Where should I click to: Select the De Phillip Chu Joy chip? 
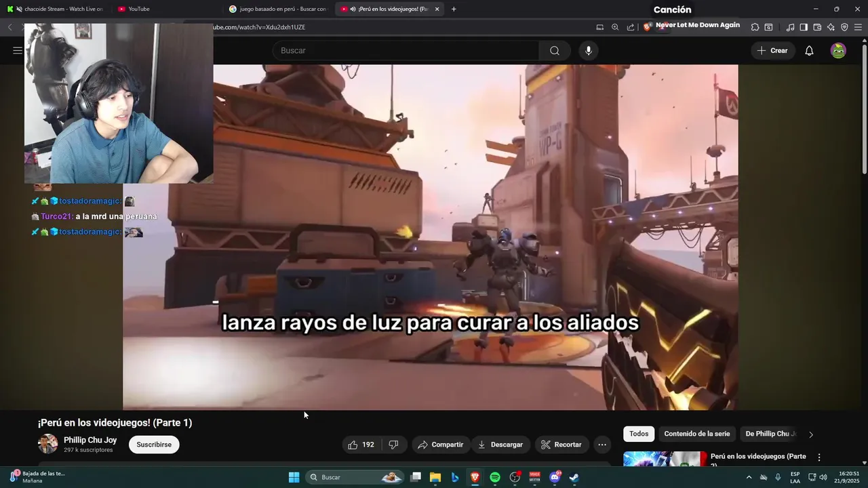point(770,434)
